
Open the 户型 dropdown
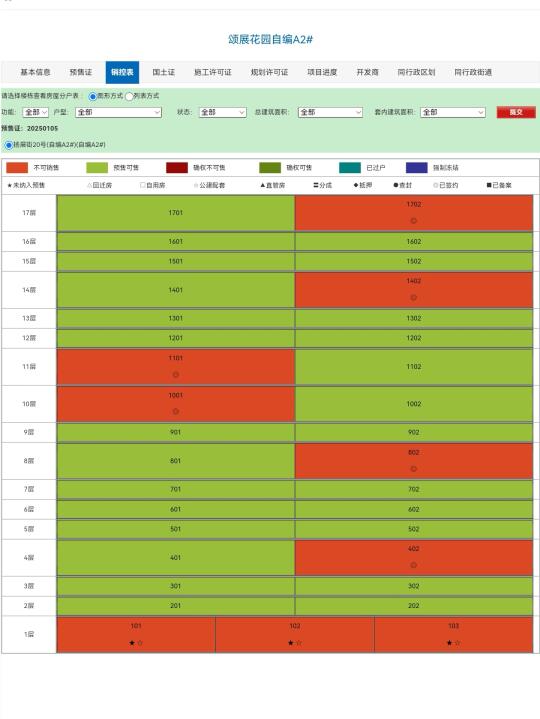point(118,112)
